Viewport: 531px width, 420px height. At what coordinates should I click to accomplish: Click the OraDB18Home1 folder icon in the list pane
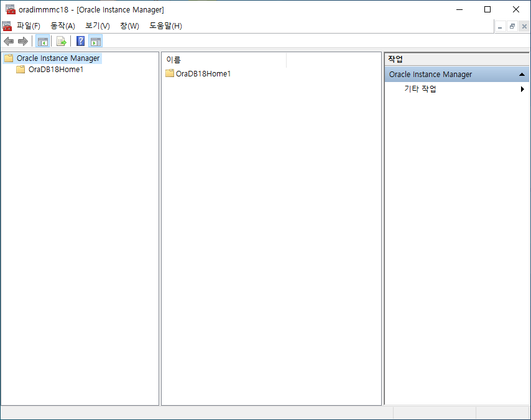click(x=170, y=73)
